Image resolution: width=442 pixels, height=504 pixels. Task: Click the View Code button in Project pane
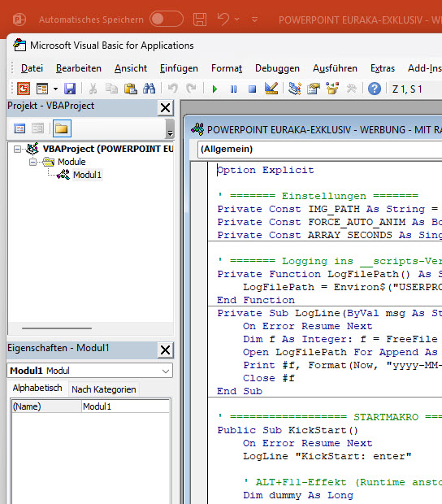tap(19, 129)
